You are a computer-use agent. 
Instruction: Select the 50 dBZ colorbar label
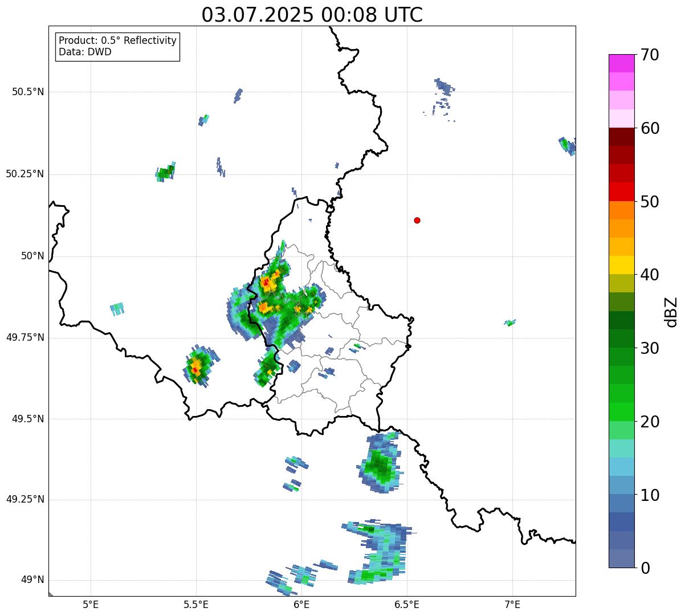[x=649, y=202]
